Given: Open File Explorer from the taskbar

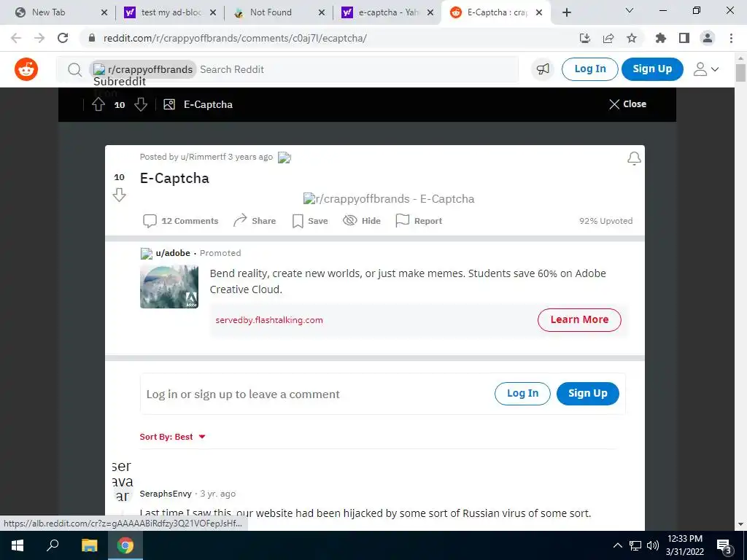Looking at the screenshot, I should [89, 545].
